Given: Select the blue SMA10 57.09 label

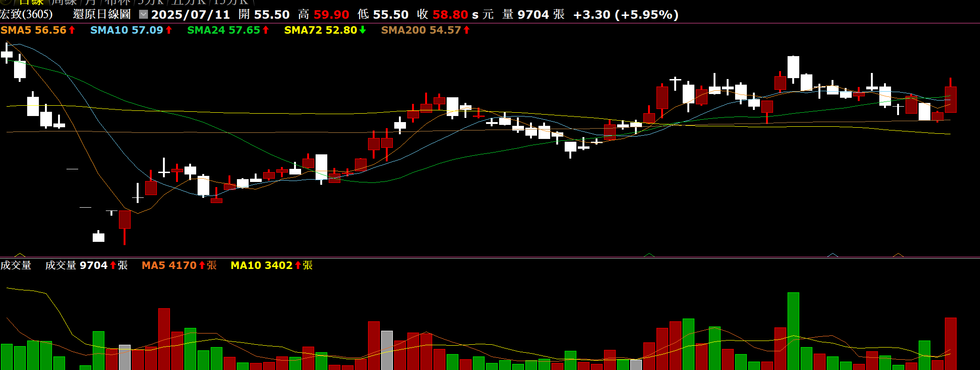Looking at the screenshot, I should click(x=126, y=30).
